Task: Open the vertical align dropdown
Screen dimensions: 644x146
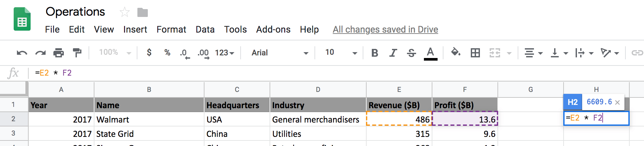Action: coord(559,53)
